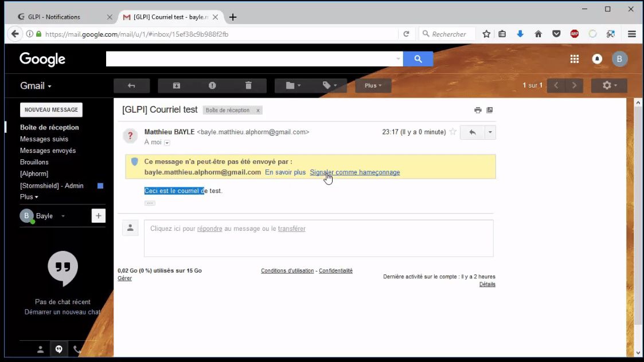Switch to the contacts tab at sidebar bottom

[40, 349]
